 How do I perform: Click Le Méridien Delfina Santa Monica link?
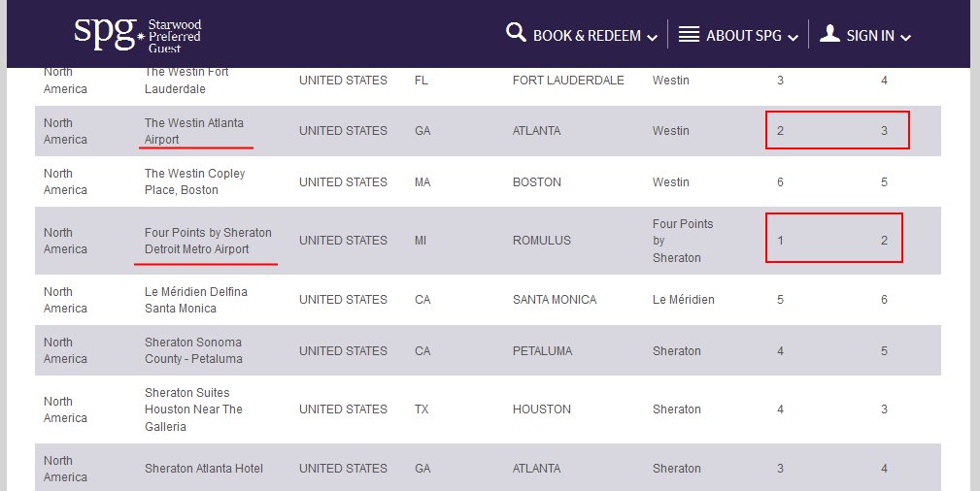pyautogui.click(x=195, y=300)
